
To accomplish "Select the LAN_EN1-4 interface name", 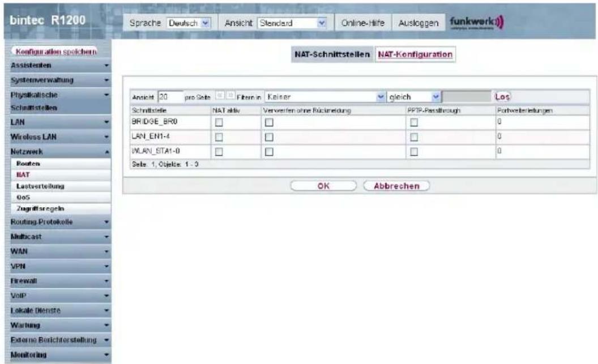I will [x=151, y=136].
